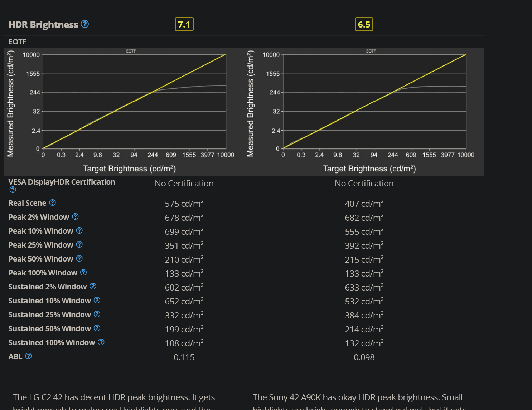Select the 678 cd/m² value
The height and width of the screenshot is (410, 532).
click(x=184, y=218)
